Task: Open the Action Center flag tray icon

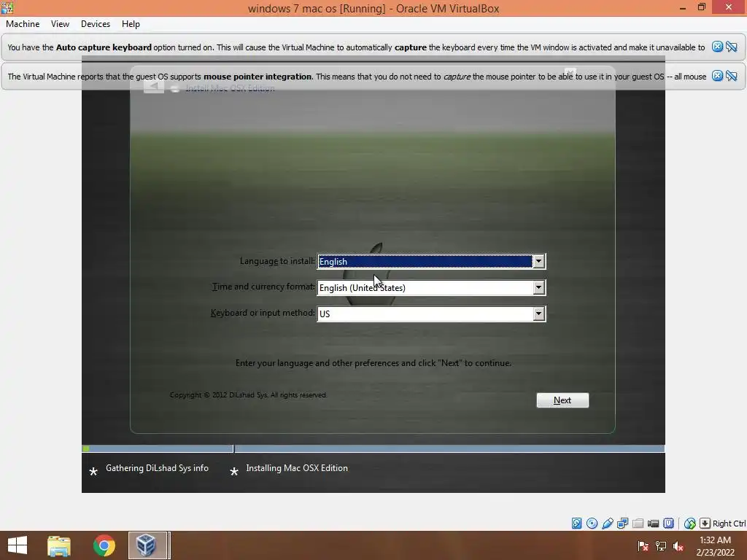Action: 643,546
